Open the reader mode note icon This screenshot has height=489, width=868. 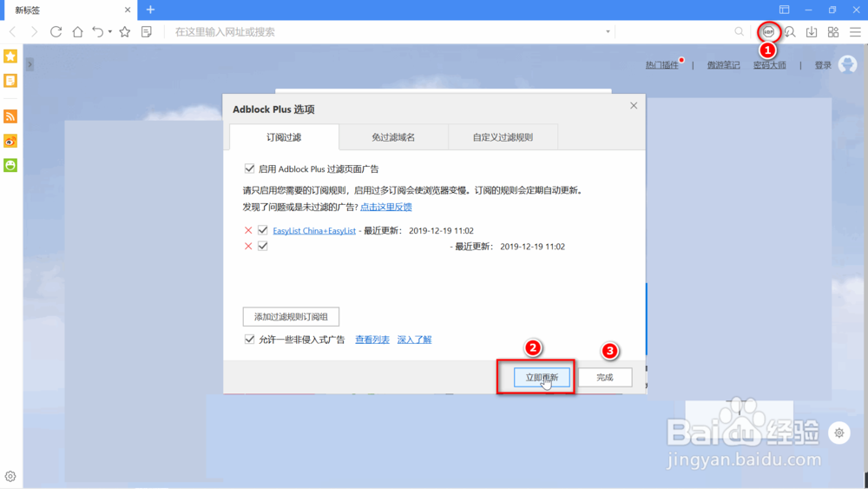(147, 31)
